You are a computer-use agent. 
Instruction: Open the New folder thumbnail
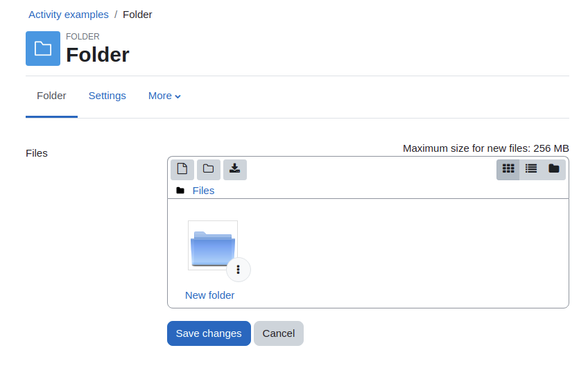coord(213,245)
